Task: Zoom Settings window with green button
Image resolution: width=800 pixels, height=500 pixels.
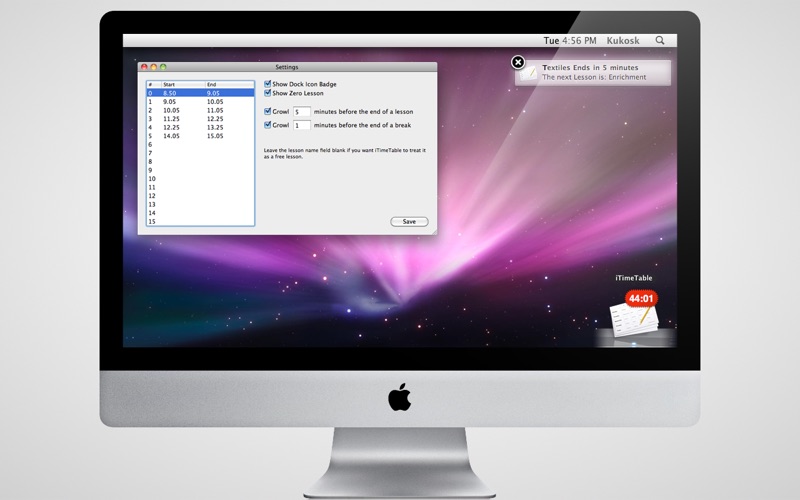Action: 163,67
